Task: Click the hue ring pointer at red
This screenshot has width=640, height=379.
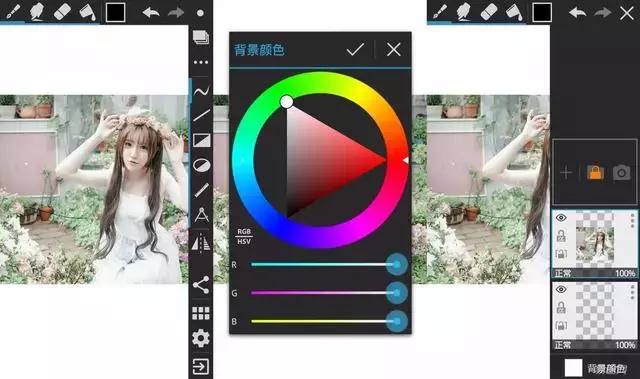Action: coord(405,160)
